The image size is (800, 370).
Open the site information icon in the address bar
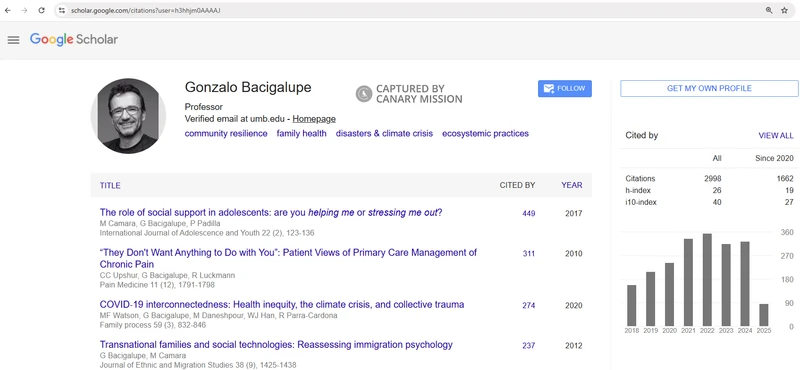(62, 10)
